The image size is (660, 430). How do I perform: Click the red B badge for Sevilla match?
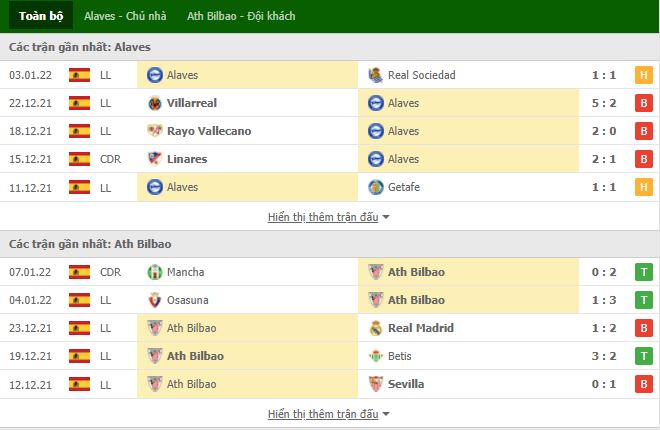coord(644,384)
